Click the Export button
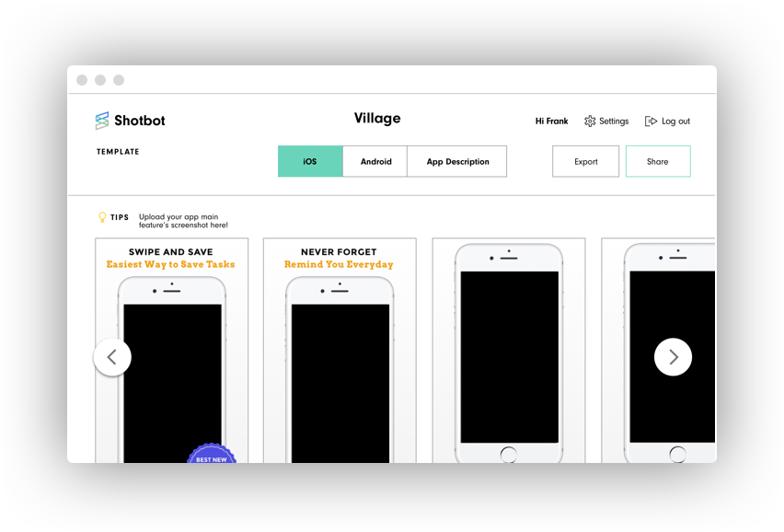The height and width of the screenshot is (532, 784). (x=585, y=161)
